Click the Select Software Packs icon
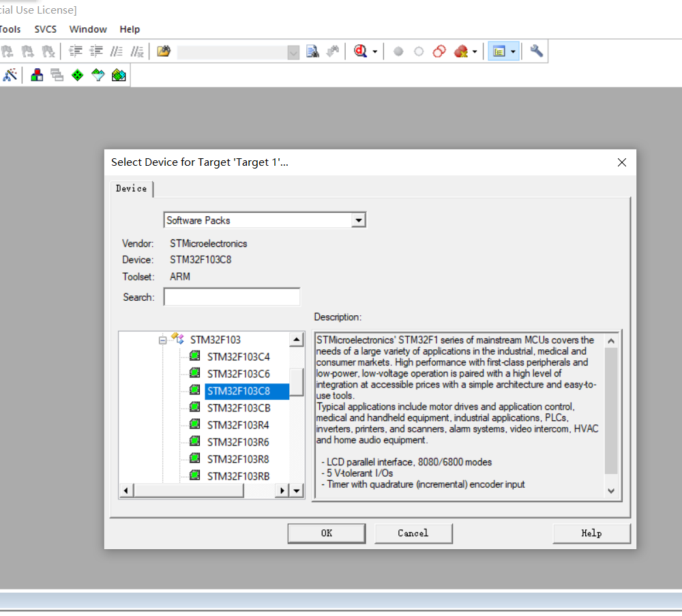The width and height of the screenshot is (682, 616). pos(98,75)
